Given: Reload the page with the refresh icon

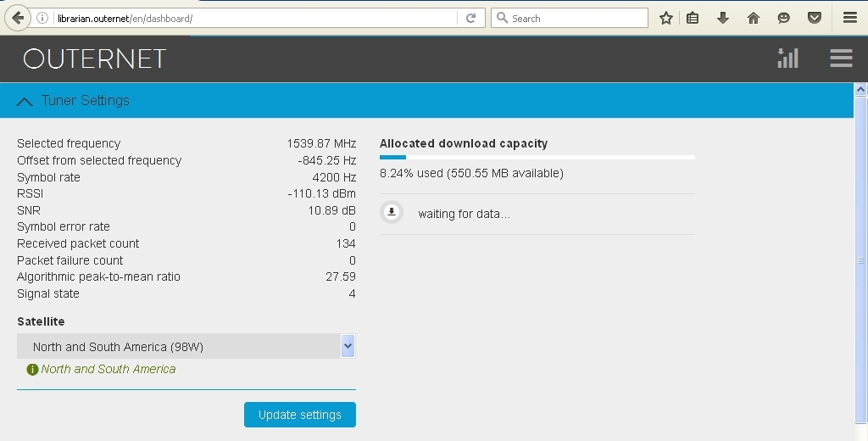Looking at the screenshot, I should click(470, 18).
